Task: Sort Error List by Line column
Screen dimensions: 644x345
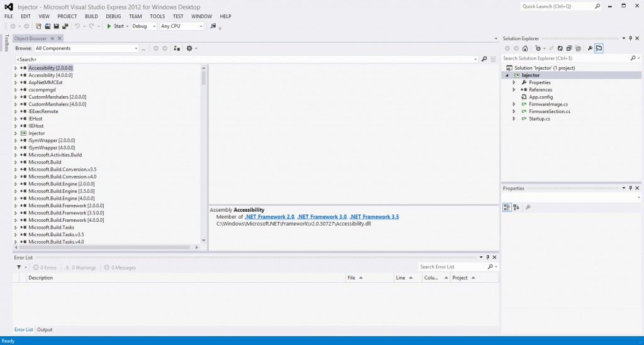Action: point(408,278)
